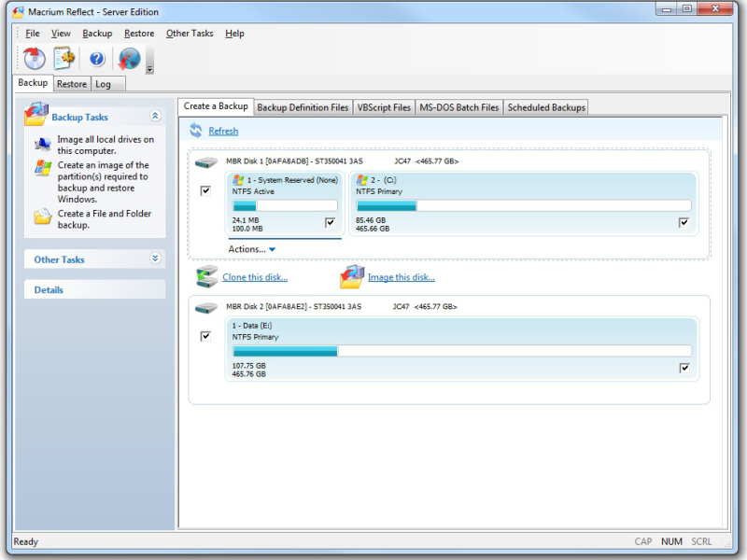747x560 pixels.
Task: Click the image all local drives icon
Action: (43, 144)
